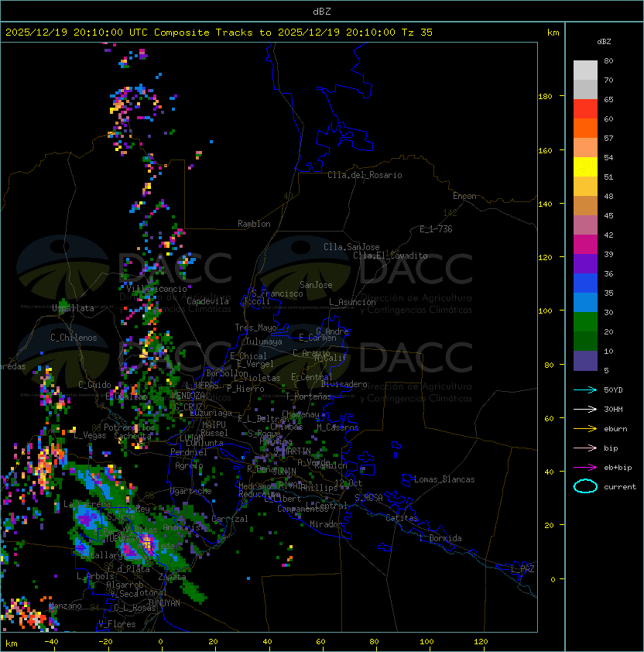Click the 'Mirador' map label
This screenshot has width=644, height=652.
(x=327, y=524)
